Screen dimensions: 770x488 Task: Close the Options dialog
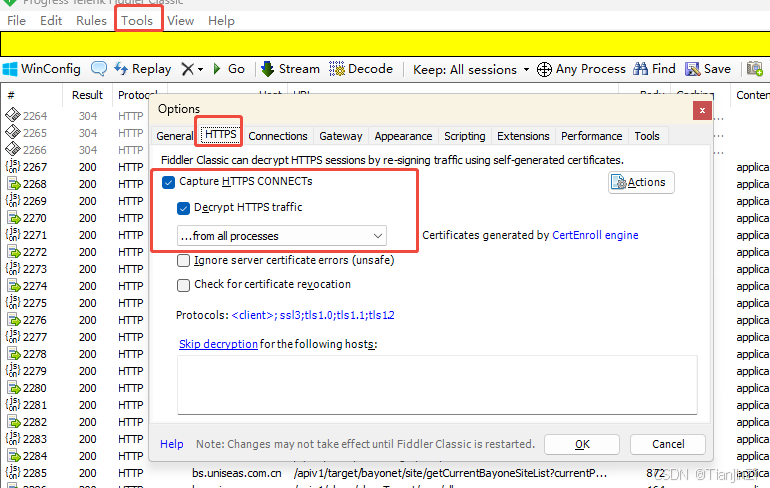coord(702,110)
